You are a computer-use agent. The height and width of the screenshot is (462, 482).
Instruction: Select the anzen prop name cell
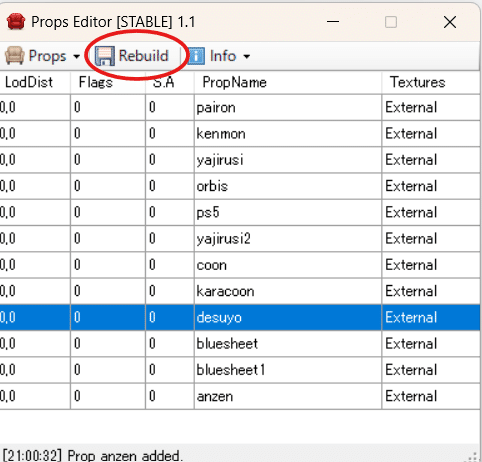pyautogui.click(x=288, y=396)
